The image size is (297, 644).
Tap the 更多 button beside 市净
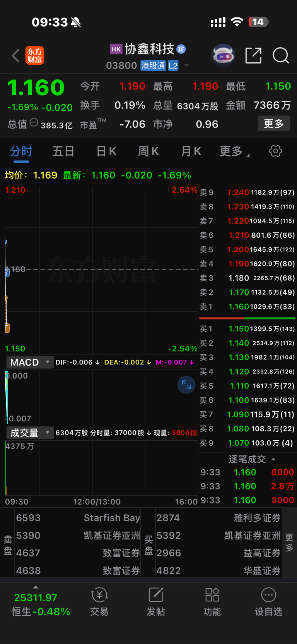[x=274, y=124]
